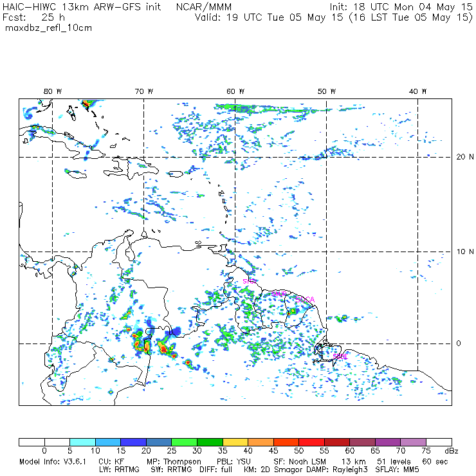The height and width of the screenshot is (476, 476).
Task: Click the 40 W longitude label
Action: (x=417, y=91)
